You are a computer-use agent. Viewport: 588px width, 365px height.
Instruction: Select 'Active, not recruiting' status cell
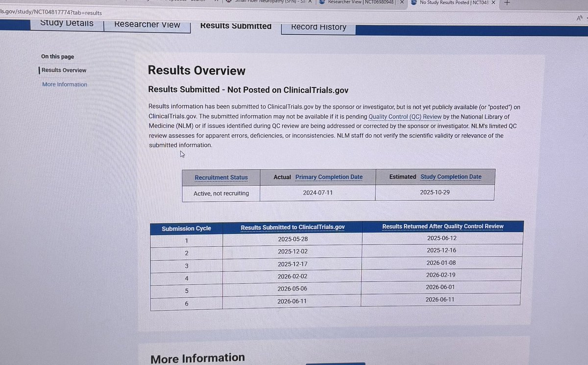coord(221,194)
